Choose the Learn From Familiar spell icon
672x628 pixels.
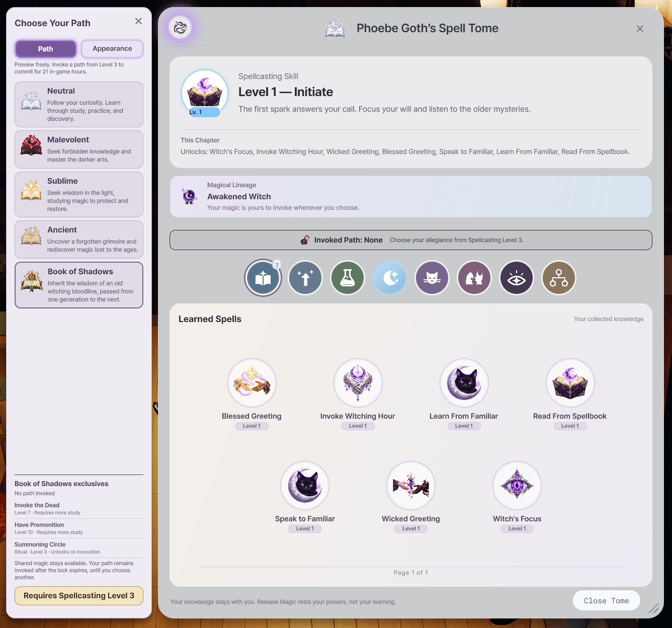click(x=464, y=383)
